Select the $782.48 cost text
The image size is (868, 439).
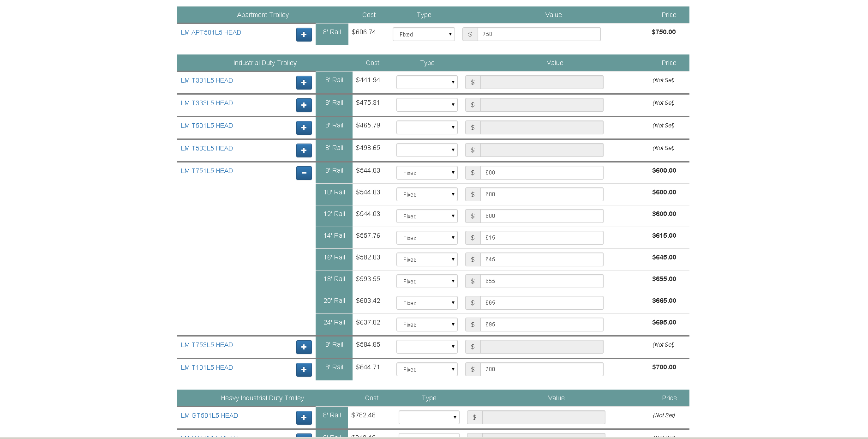click(x=363, y=415)
